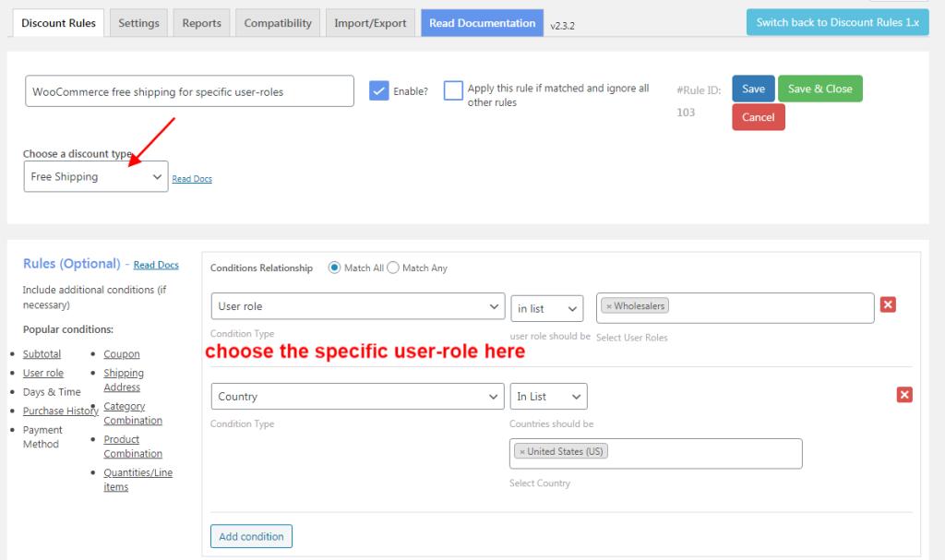
Task: Click the blue Save button
Action: pos(753,89)
